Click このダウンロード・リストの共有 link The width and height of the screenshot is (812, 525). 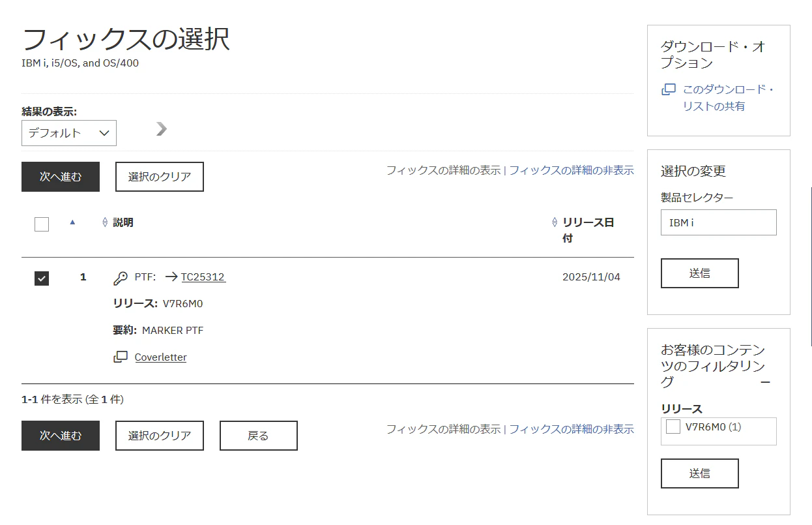pos(729,98)
